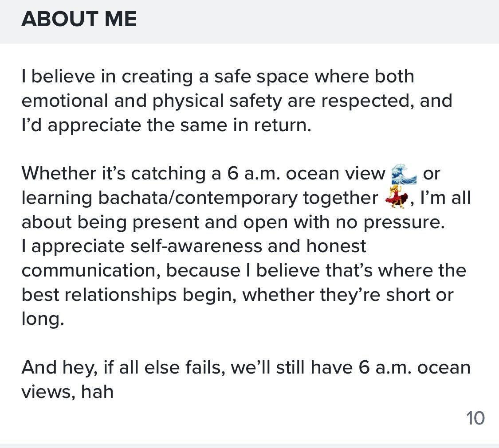Click the ocean wave emoji
Viewport: 499px width, 448px height.
click(404, 174)
